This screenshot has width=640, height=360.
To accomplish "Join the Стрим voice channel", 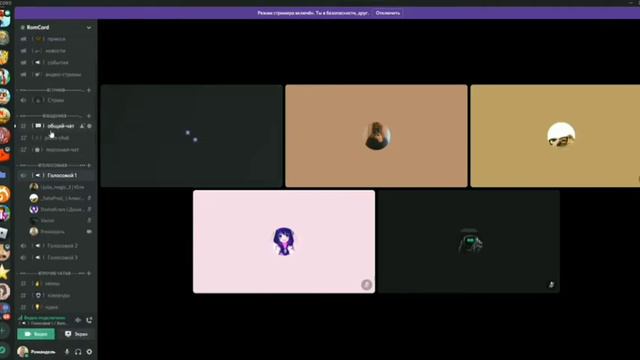I will point(56,100).
